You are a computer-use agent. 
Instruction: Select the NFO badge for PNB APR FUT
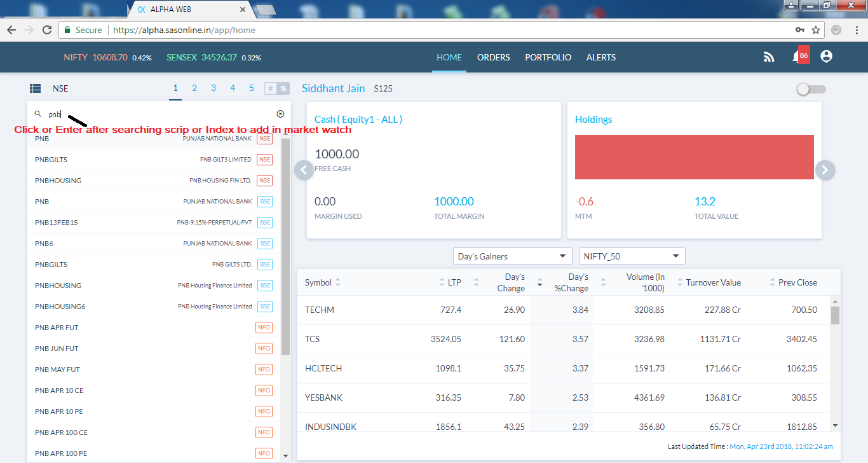tap(264, 327)
